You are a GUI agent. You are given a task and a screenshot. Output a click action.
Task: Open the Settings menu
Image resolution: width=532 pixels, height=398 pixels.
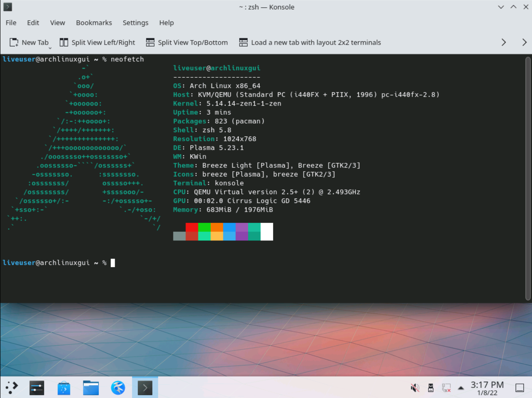135,23
